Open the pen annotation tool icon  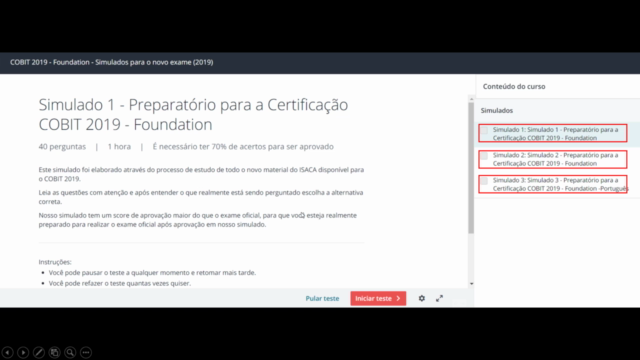(x=39, y=352)
